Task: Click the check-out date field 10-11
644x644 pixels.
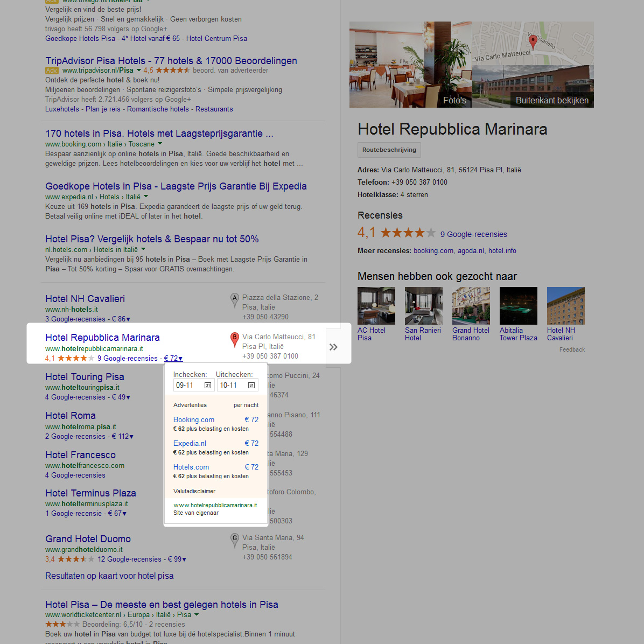Action: pyautogui.click(x=237, y=385)
